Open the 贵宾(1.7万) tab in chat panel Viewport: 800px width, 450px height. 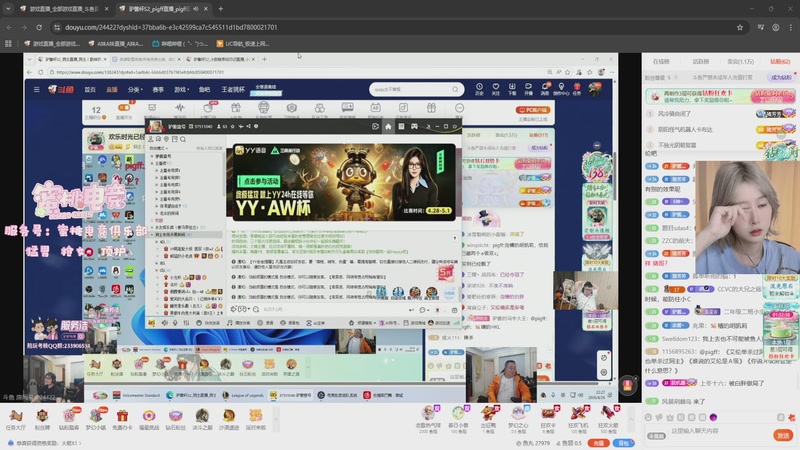click(x=740, y=62)
